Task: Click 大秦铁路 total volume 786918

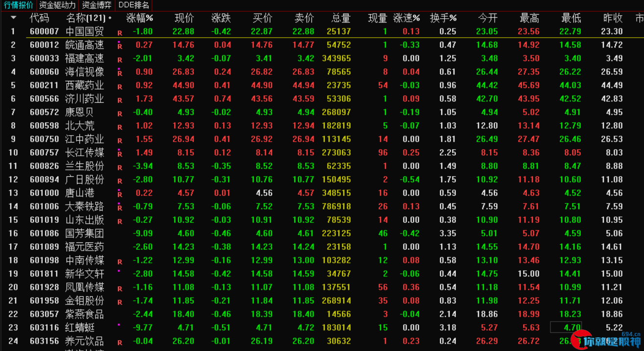Action: tap(336, 207)
